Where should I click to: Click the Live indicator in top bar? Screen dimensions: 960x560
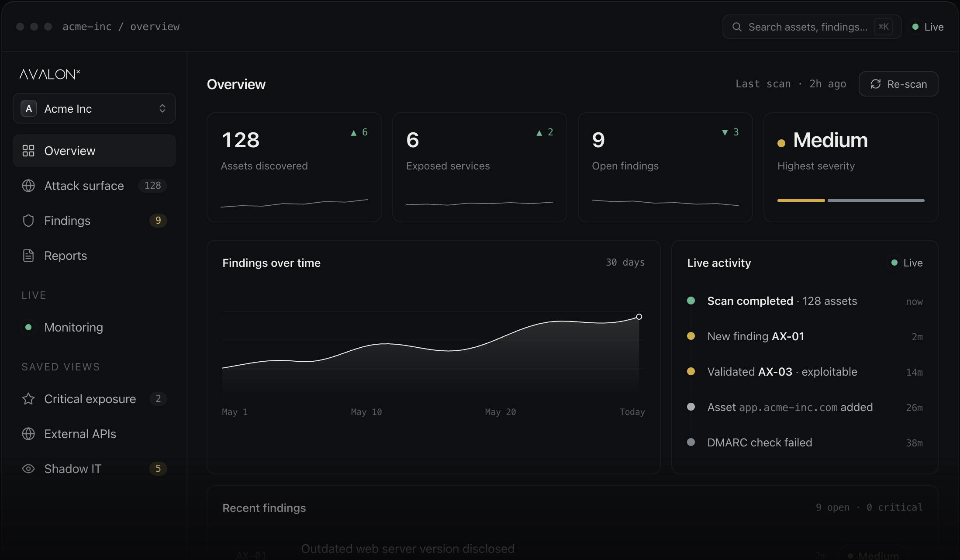pyautogui.click(x=928, y=27)
